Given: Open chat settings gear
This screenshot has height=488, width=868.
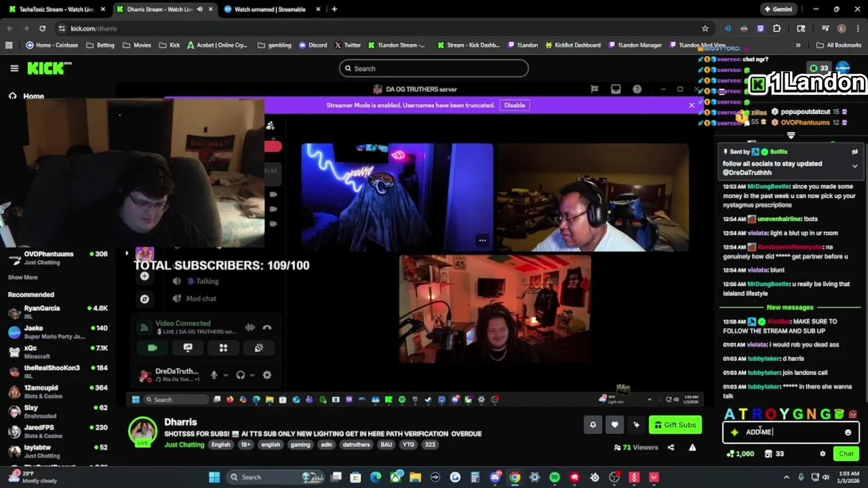Looking at the screenshot, I should click(823, 454).
